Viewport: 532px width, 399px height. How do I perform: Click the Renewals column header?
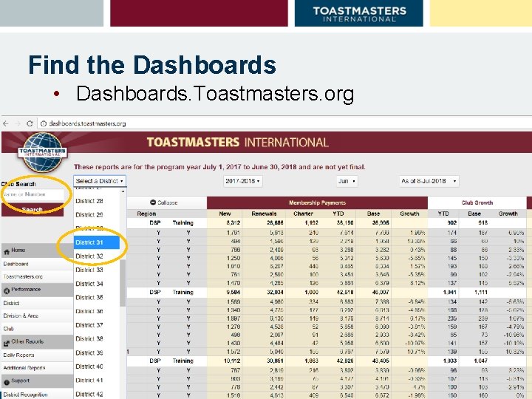point(264,214)
